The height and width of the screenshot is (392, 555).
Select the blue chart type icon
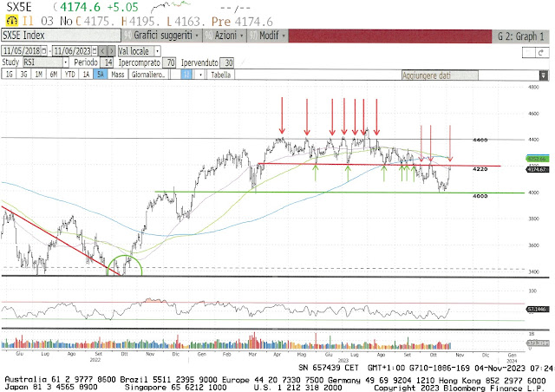click(x=186, y=75)
